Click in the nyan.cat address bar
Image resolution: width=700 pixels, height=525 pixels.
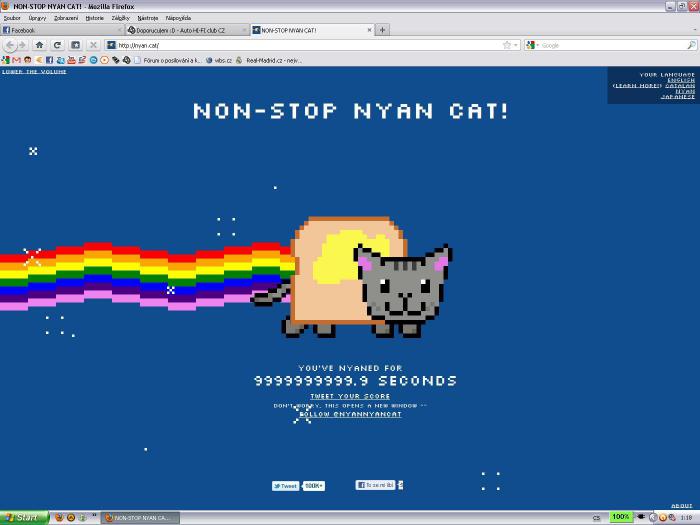pyautogui.click(x=300, y=45)
